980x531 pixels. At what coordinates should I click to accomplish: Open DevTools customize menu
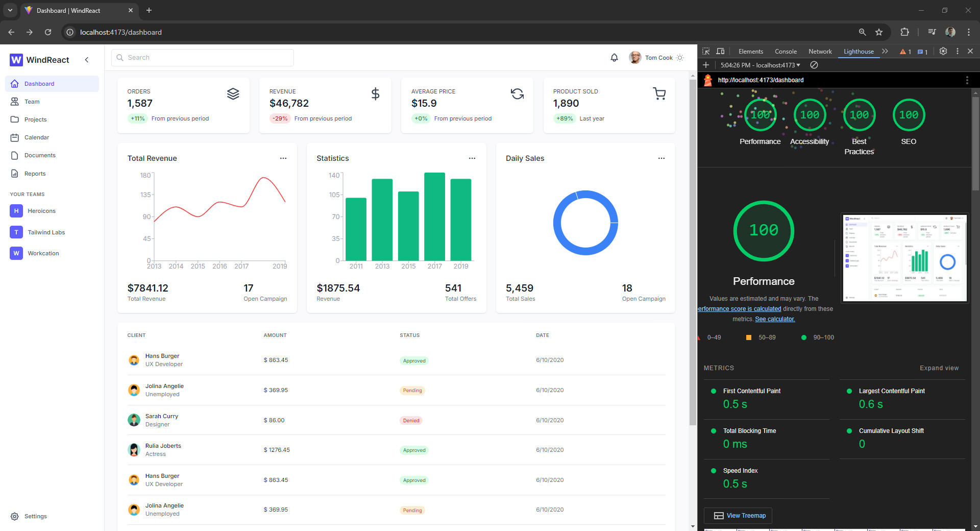click(x=958, y=51)
